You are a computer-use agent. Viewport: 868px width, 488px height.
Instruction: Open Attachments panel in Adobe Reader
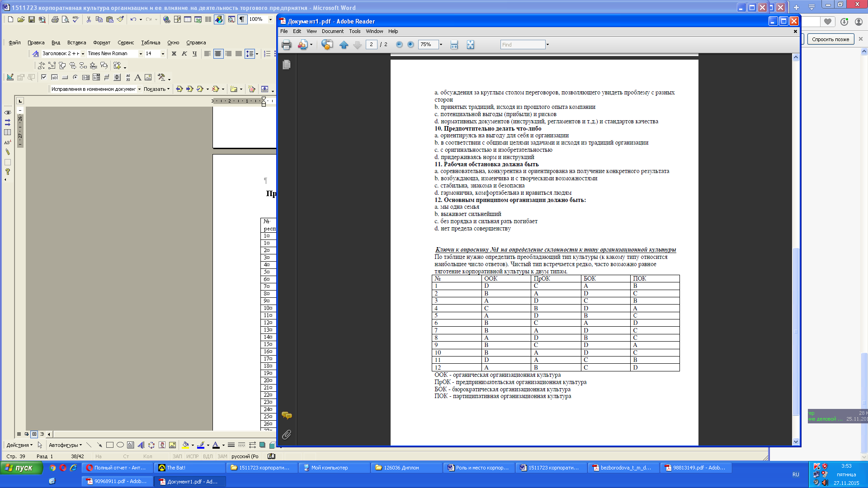pos(287,435)
